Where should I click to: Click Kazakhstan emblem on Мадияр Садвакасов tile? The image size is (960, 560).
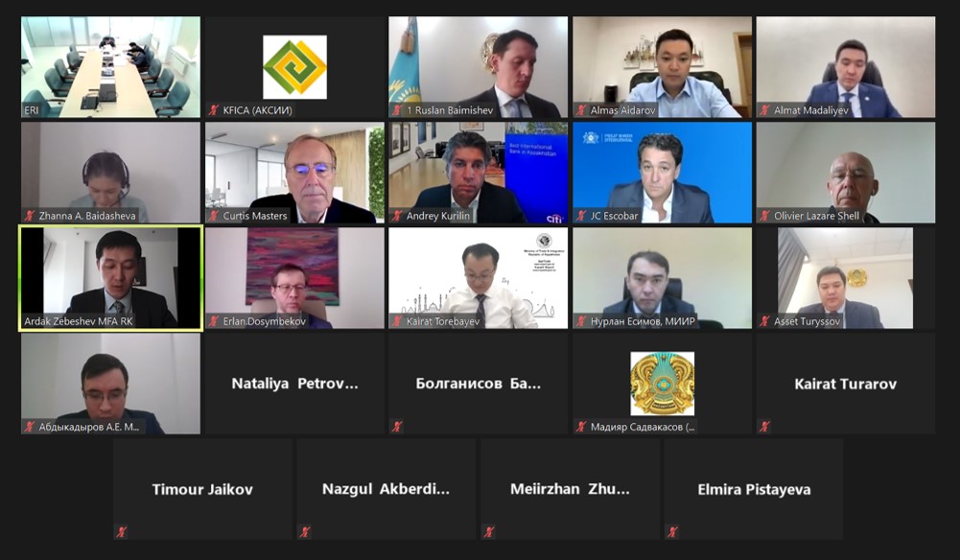pyautogui.click(x=663, y=384)
